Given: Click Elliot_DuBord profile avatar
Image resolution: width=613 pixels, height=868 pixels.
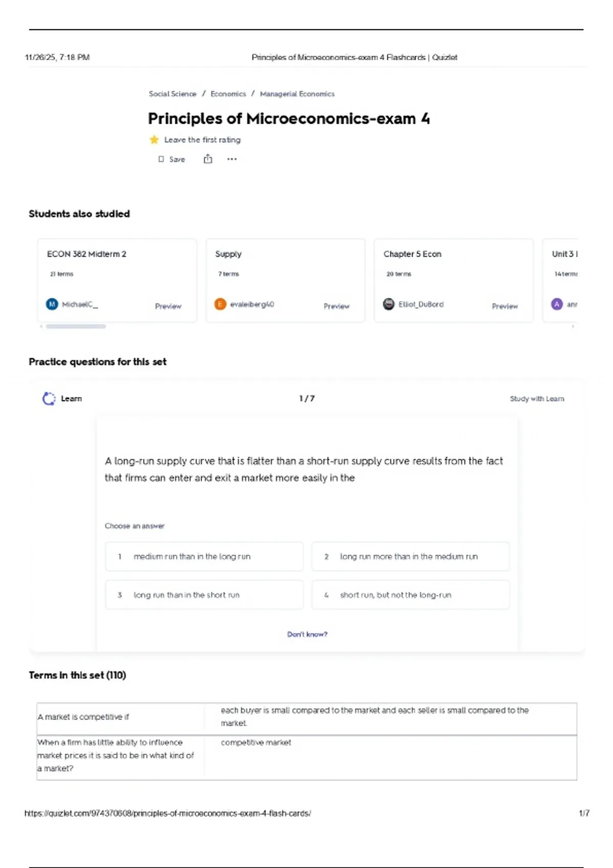Looking at the screenshot, I should click(389, 304).
